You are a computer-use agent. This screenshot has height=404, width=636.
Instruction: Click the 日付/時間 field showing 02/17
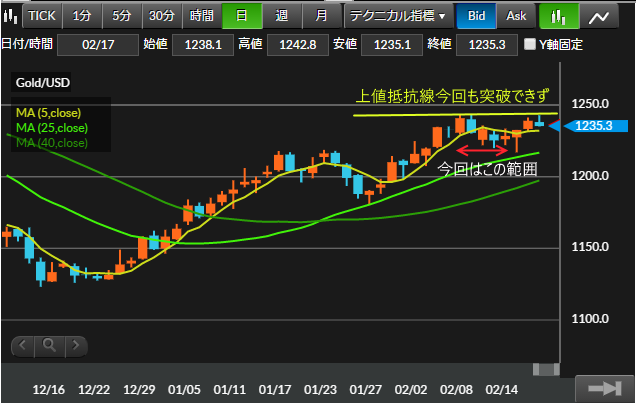pos(98,45)
